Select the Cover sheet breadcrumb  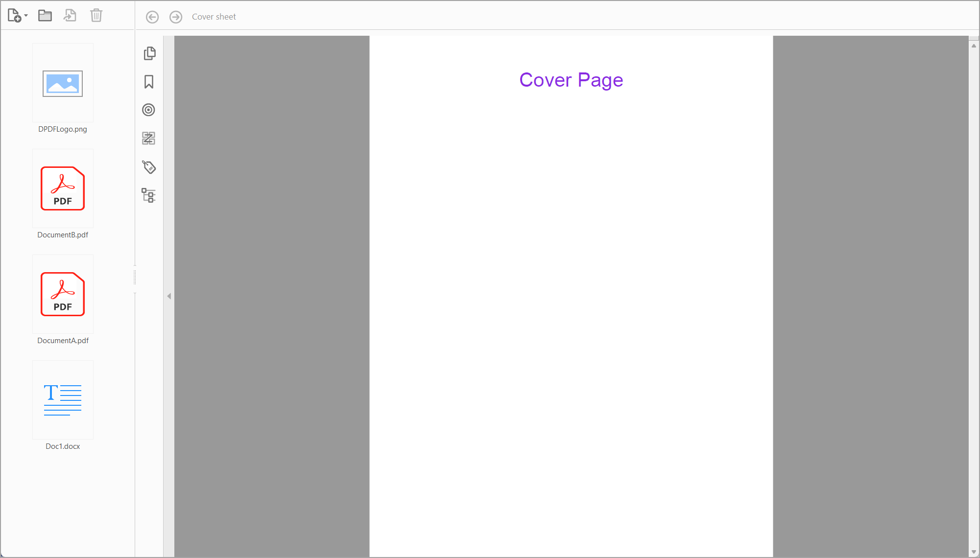coord(214,17)
